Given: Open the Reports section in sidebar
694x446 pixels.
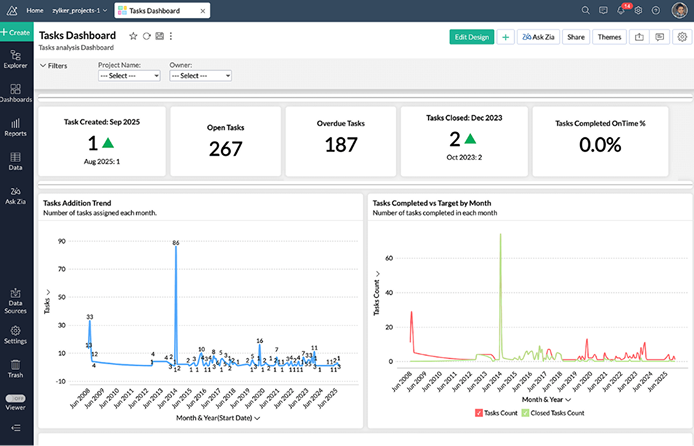Looking at the screenshot, I should point(16,126).
